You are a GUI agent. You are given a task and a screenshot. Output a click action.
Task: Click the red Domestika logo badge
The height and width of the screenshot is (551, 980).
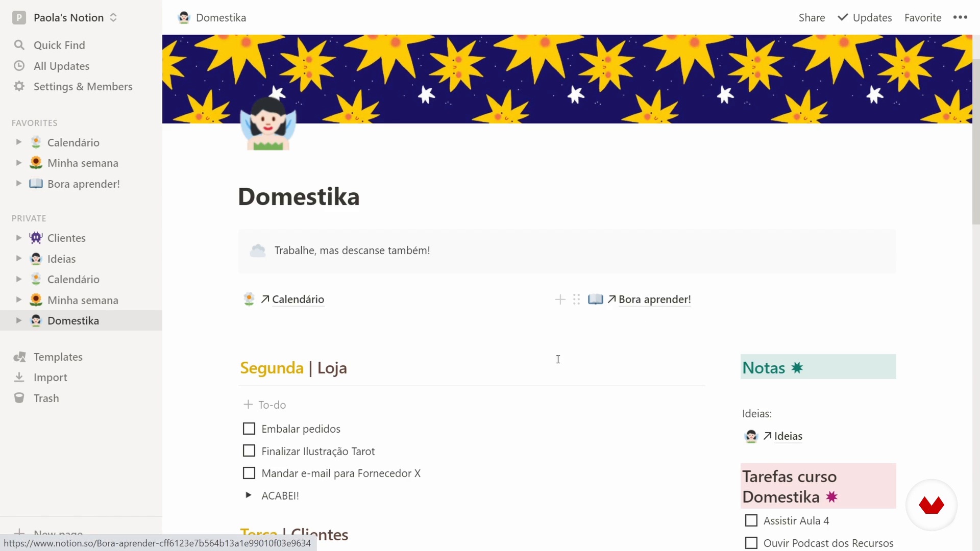[x=932, y=505]
